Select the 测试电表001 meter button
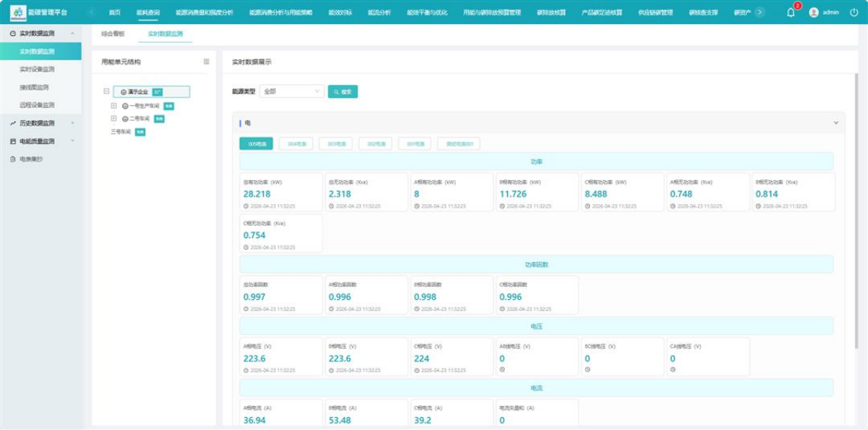 pyautogui.click(x=459, y=144)
